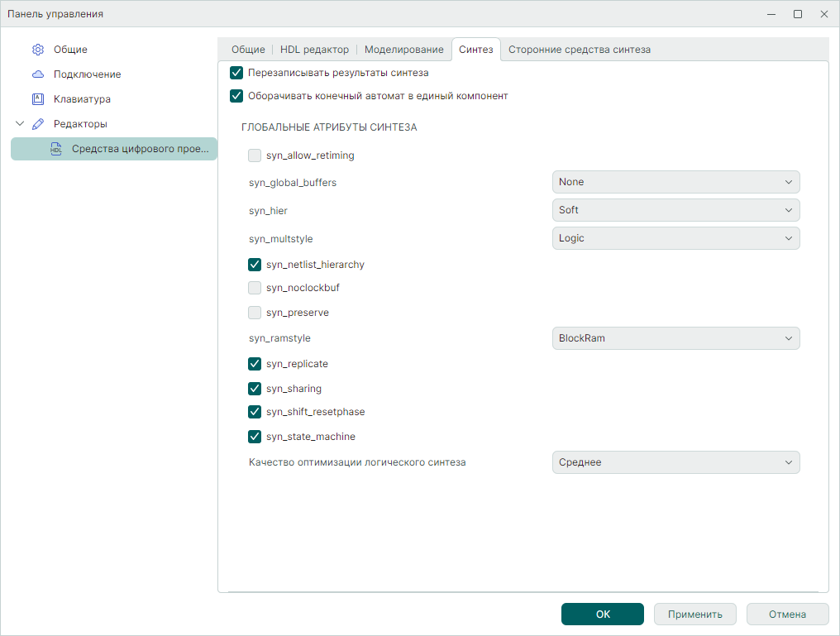
Task: Enable the syn_preserve checkbox
Action: [255, 313]
